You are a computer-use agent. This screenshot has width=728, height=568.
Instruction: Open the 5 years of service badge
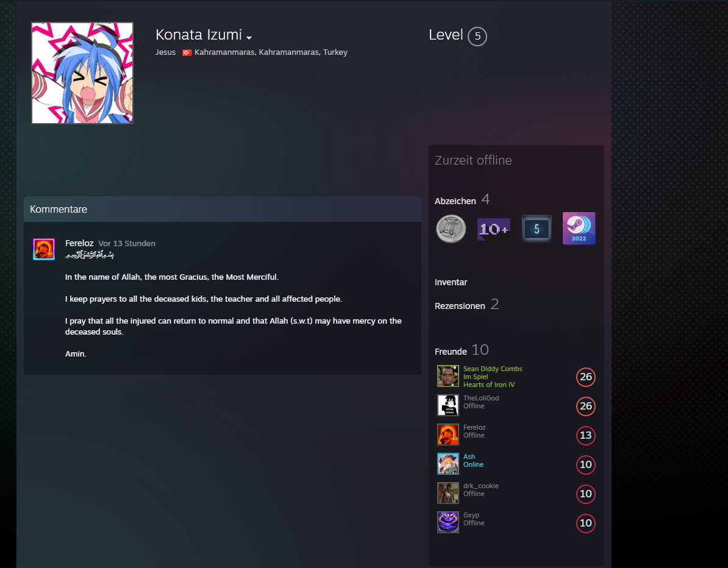tap(537, 229)
